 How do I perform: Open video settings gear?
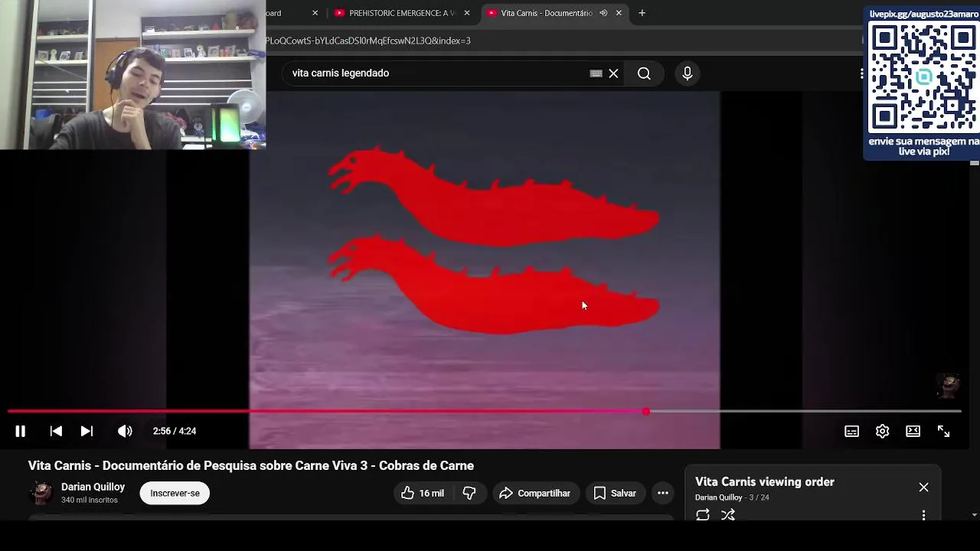tap(882, 431)
